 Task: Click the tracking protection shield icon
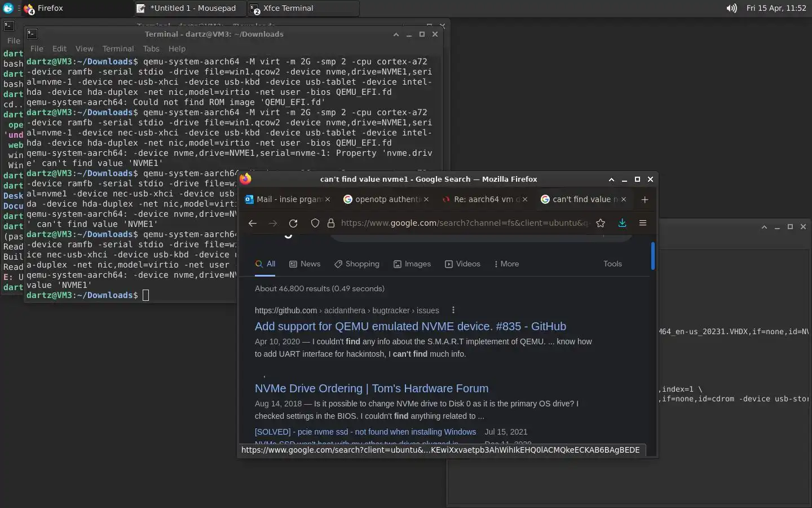tap(315, 223)
